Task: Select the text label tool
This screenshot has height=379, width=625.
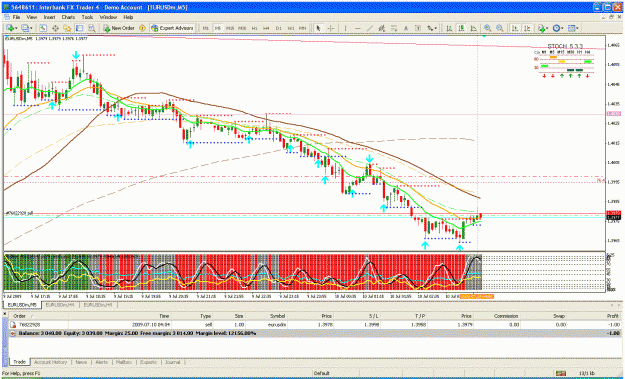Action: (x=418, y=28)
